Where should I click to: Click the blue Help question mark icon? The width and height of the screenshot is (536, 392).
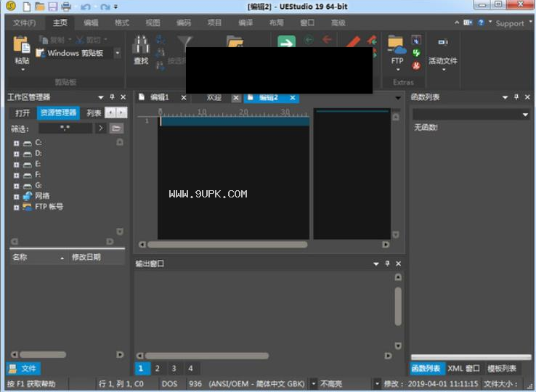pyautogui.click(x=481, y=23)
